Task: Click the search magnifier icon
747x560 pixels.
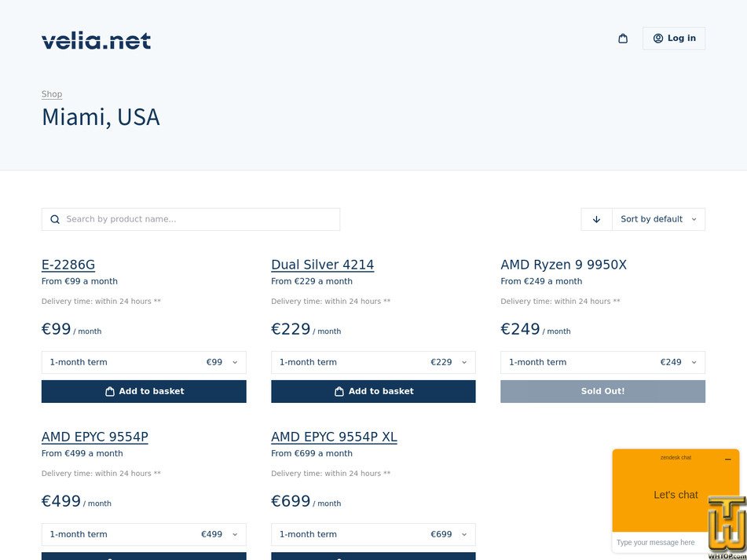Action: (55, 220)
